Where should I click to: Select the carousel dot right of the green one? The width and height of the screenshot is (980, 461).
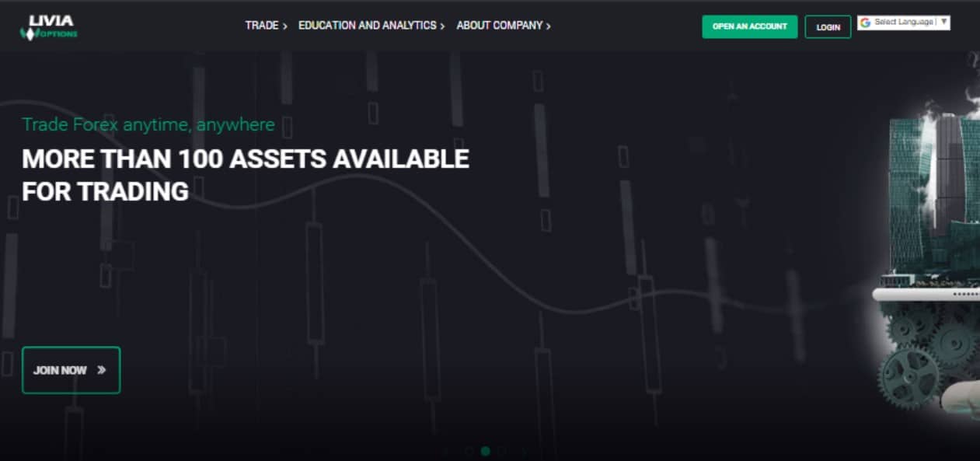coord(503,451)
